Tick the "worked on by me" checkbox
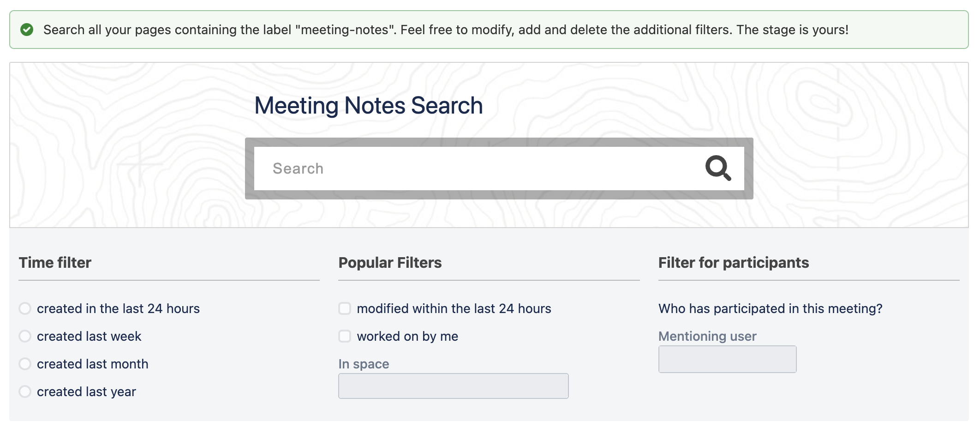 click(345, 336)
